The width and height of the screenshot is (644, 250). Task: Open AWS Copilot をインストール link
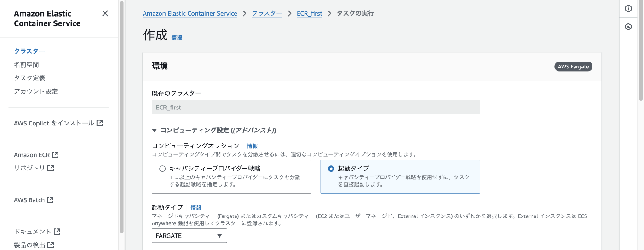(58, 123)
